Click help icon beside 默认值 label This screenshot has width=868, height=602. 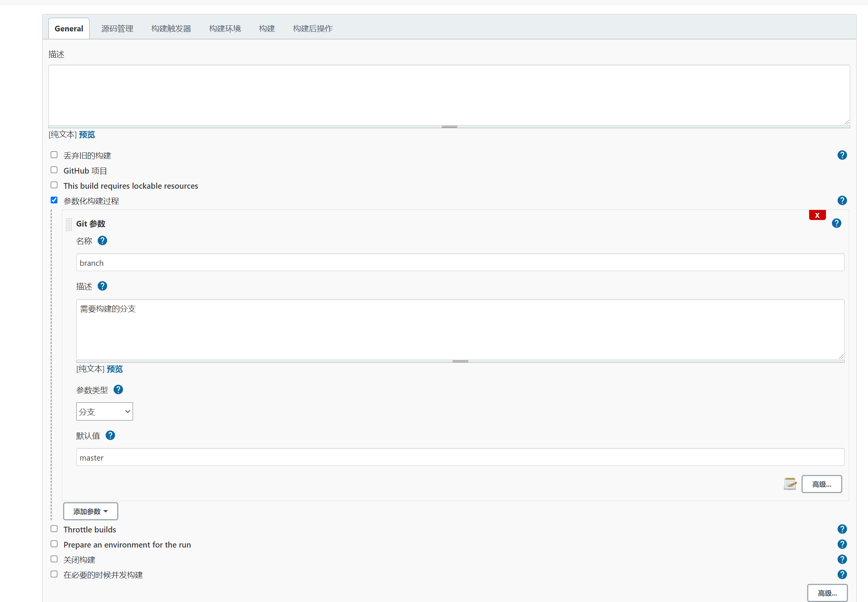coord(110,435)
